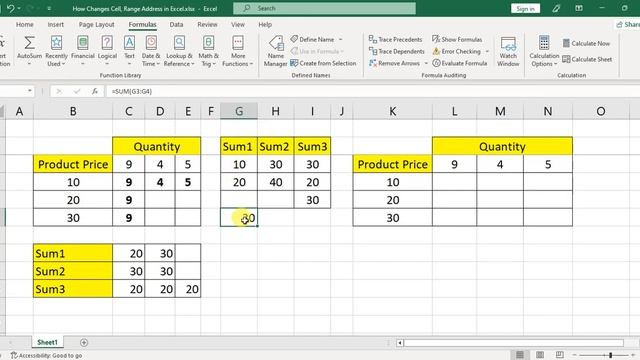Open the Undo history dropdown
This screenshot has height=360, width=640.
(x=19, y=9)
